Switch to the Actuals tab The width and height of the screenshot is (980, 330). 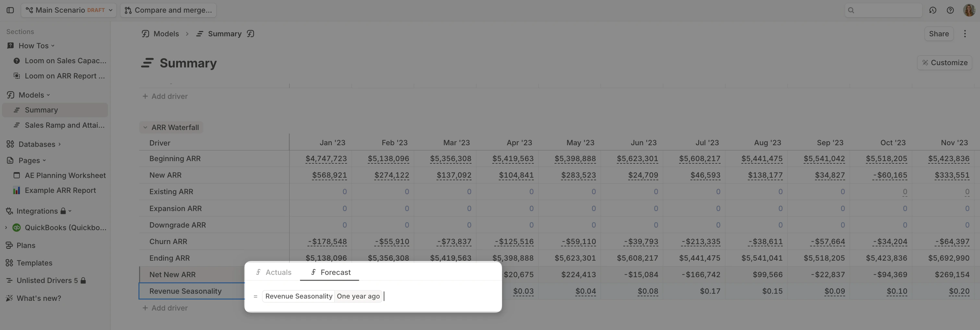[x=273, y=273]
